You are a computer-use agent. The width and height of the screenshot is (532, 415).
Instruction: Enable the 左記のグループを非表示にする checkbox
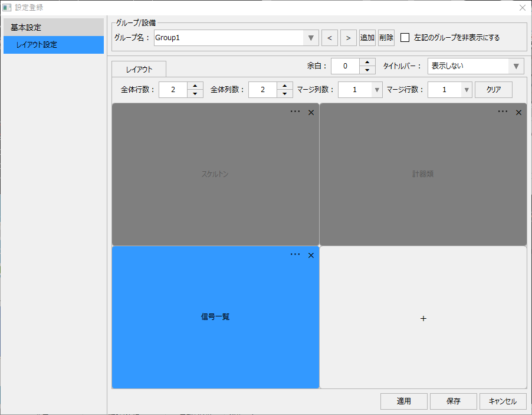pyautogui.click(x=405, y=37)
